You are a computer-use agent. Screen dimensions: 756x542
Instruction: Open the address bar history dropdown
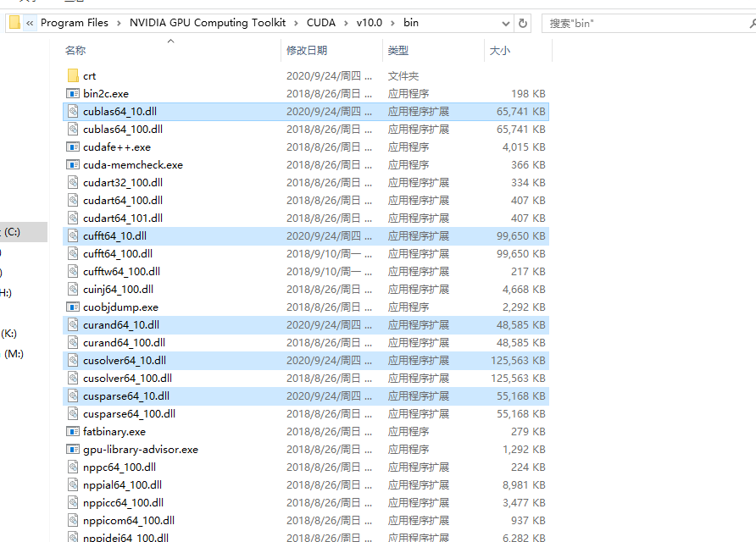coord(505,23)
